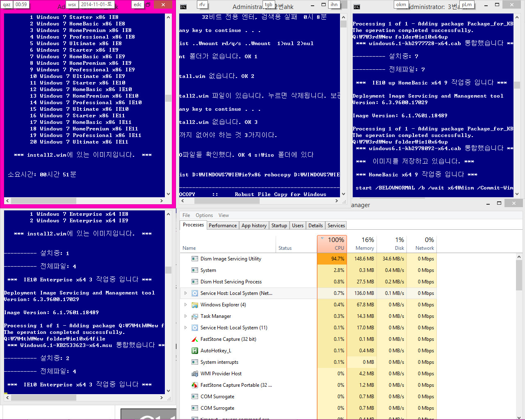Screen dimensions: 525x420
Task: Click the Service Host: Local System (11) gear icon
Action: 195,328
